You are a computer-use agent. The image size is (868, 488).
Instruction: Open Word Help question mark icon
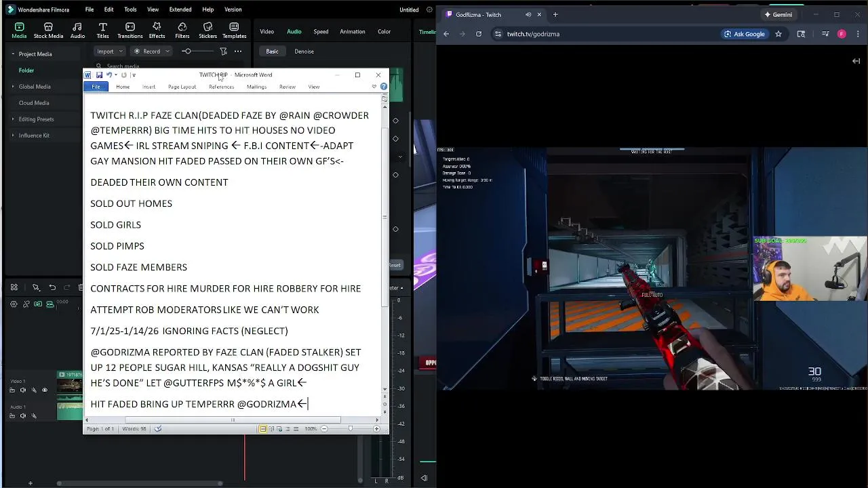click(384, 87)
